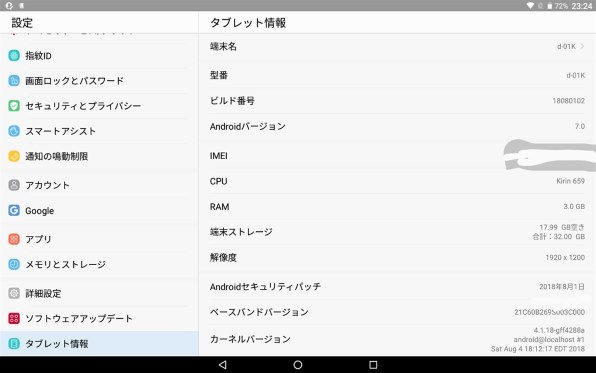Tap security patch date 2018年8月1日
This screenshot has height=373, width=596.
click(562, 287)
